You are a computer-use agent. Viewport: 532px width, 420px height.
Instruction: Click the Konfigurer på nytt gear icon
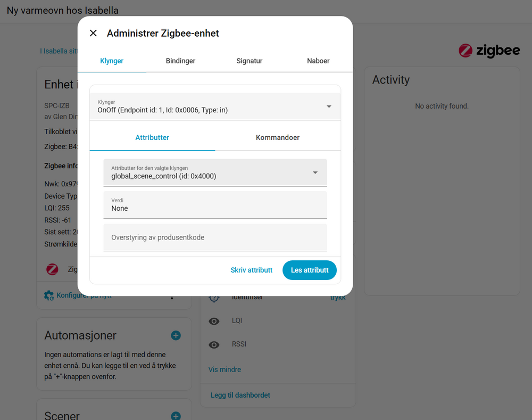pyautogui.click(x=49, y=295)
